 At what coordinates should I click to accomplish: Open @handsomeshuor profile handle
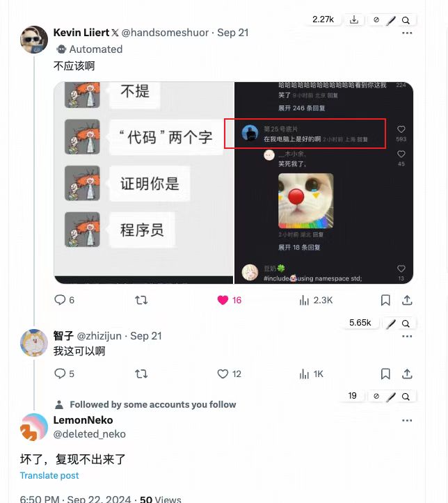click(165, 33)
